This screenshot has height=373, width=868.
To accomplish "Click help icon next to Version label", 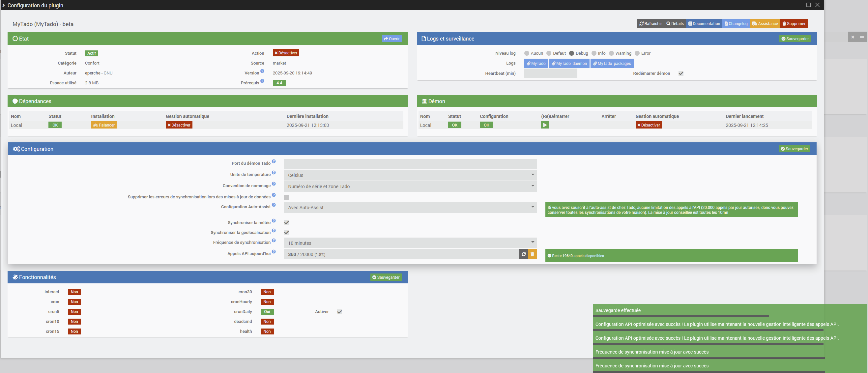I will (x=262, y=71).
